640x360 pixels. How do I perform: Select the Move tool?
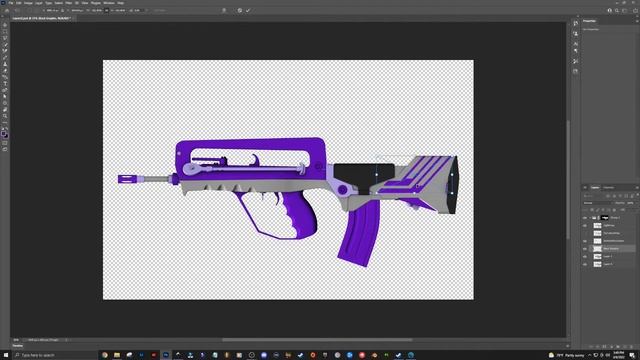coord(5,25)
